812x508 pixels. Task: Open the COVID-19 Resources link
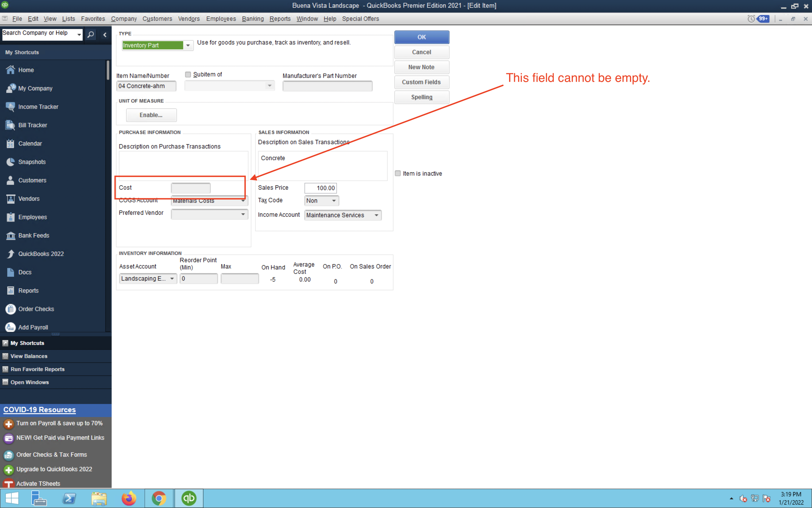coord(40,410)
